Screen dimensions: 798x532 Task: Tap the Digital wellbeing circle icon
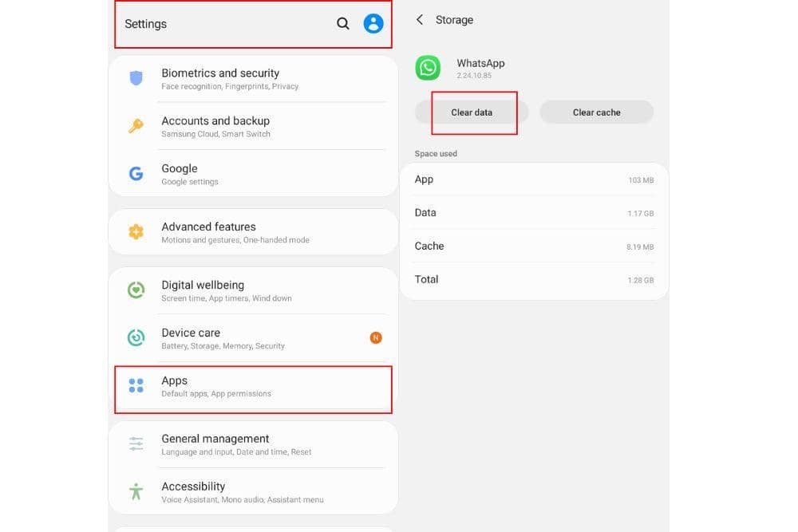[136, 290]
